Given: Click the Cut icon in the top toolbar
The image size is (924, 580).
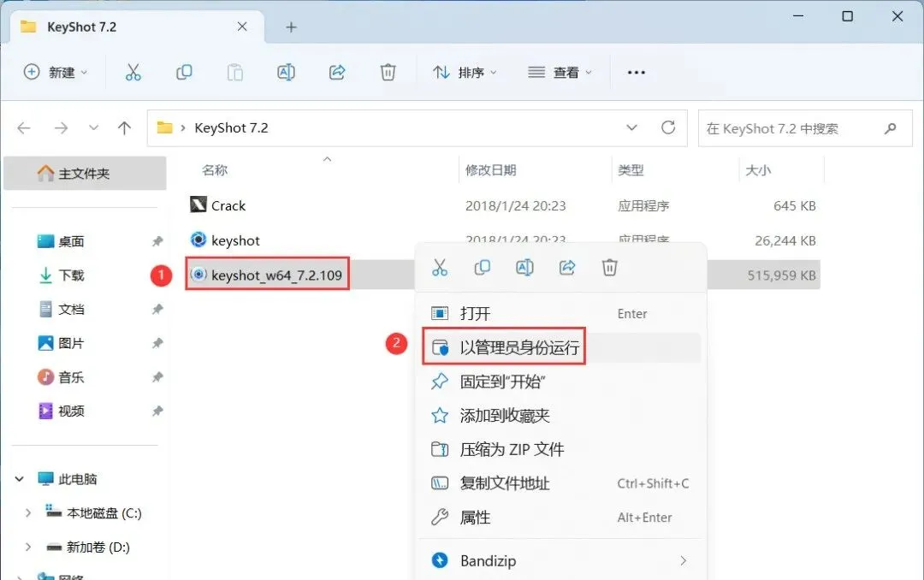Looking at the screenshot, I should (133, 73).
